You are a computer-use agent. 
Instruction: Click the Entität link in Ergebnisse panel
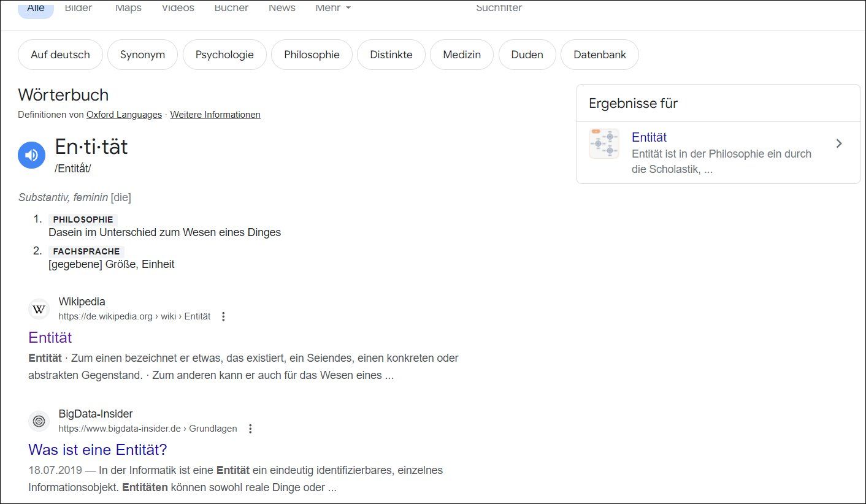649,137
